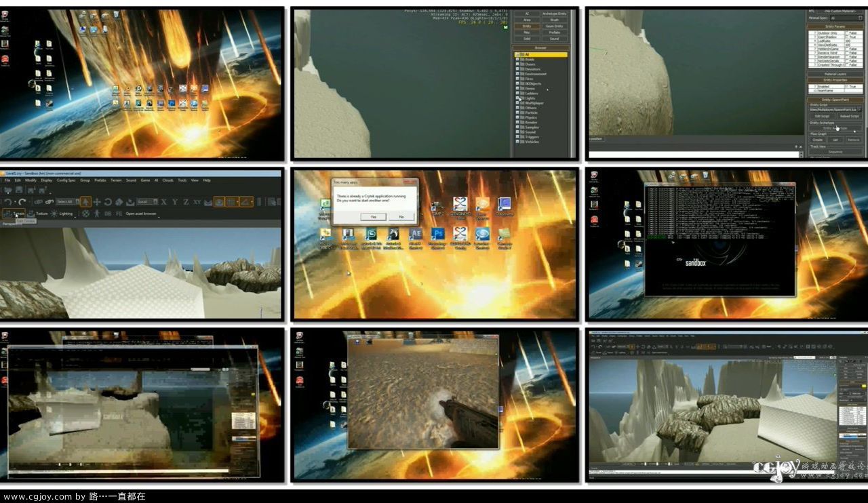The height and width of the screenshot is (503, 868).
Task: Click the LodRatio value cell
Action: (854, 41)
